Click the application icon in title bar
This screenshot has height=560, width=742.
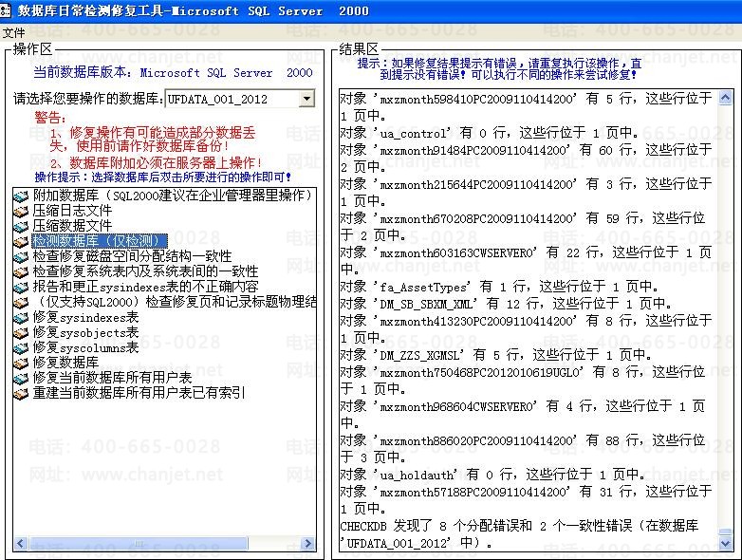(x=5, y=9)
